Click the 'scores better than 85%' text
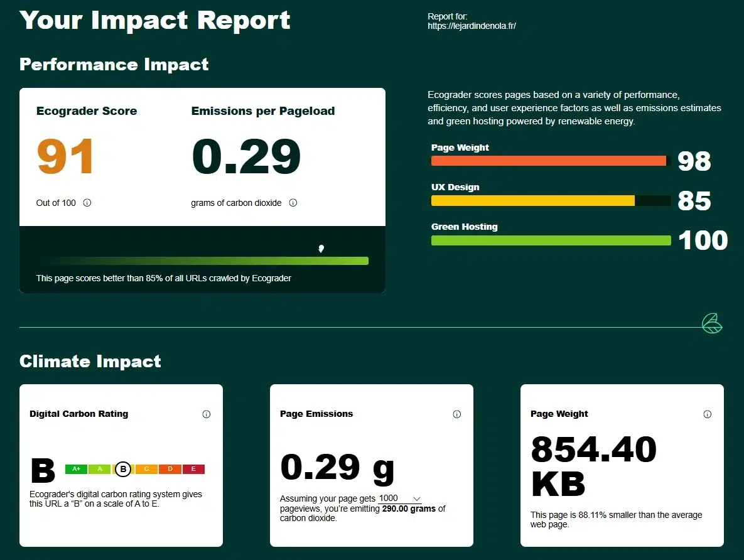The width and height of the screenshot is (744, 560). (x=164, y=278)
